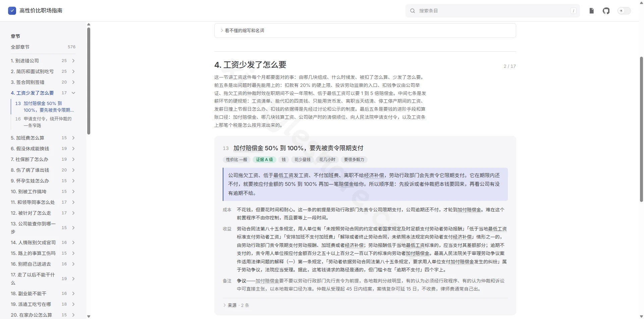This screenshot has width=644, height=319.
Task: Open chapter 6. 假没休成能换钱
Action: (30, 149)
